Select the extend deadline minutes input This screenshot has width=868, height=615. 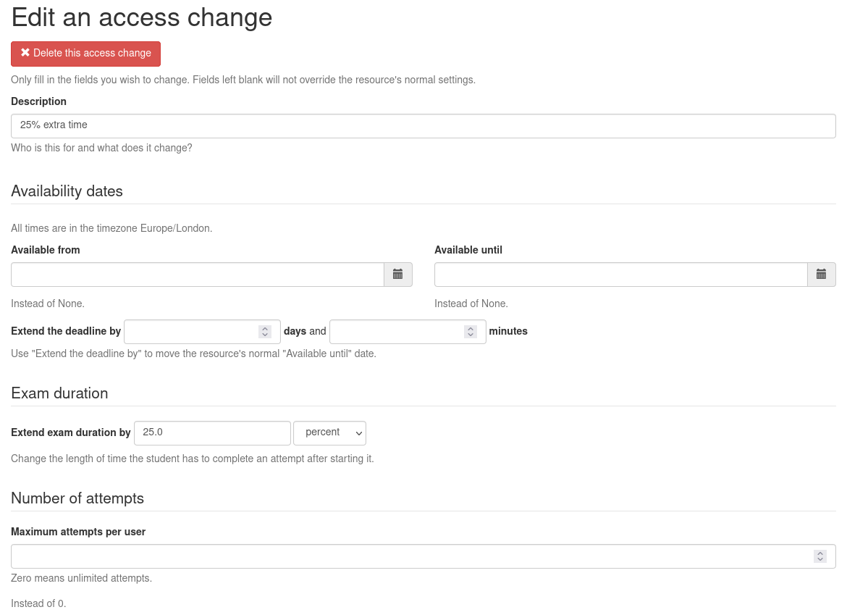tap(396, 332)
